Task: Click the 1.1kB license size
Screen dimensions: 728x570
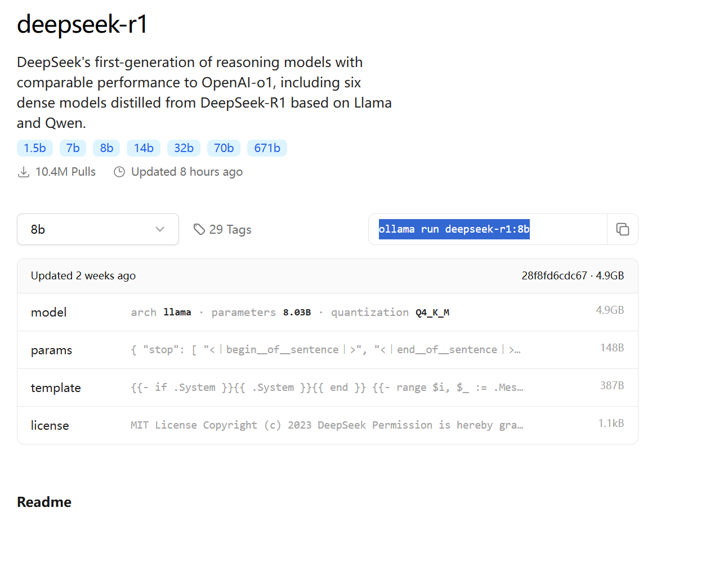Action: pyautogui.click(x=611, y=423)
